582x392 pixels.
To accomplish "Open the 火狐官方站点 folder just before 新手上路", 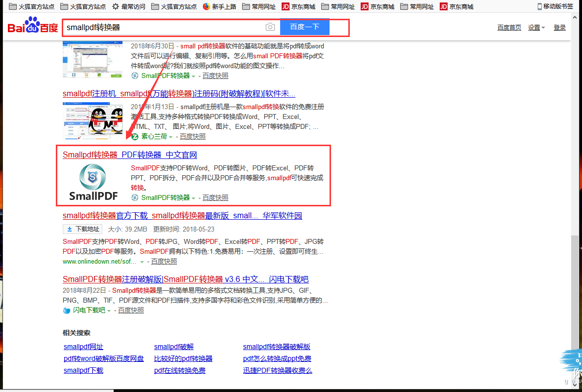I will pyautogui.click(x=174, y=6).
